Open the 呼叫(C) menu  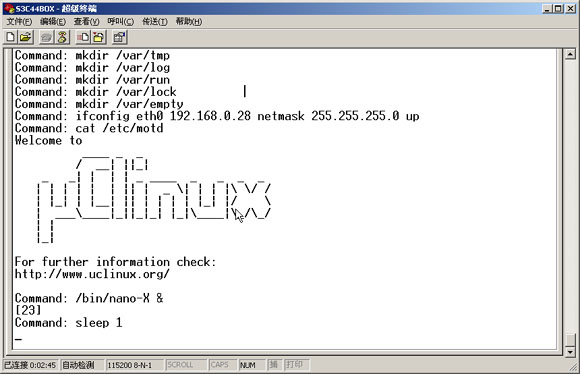tap(121, 22)
